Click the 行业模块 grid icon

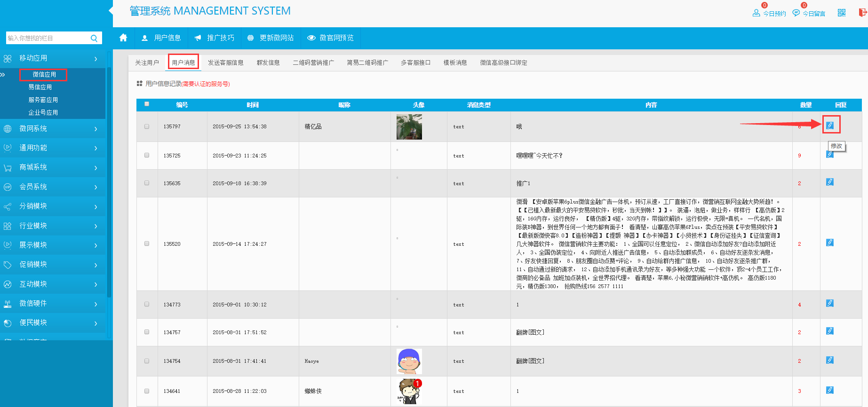click(x=8, y=226)
